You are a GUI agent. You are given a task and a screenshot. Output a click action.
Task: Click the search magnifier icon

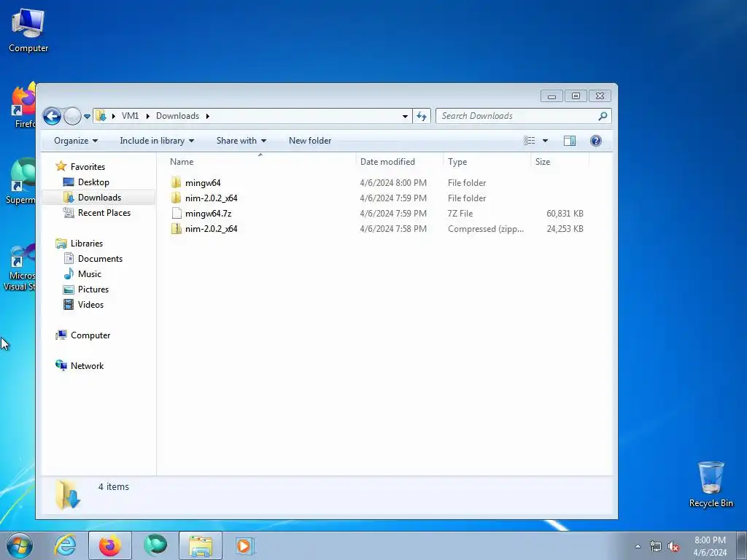603,116
